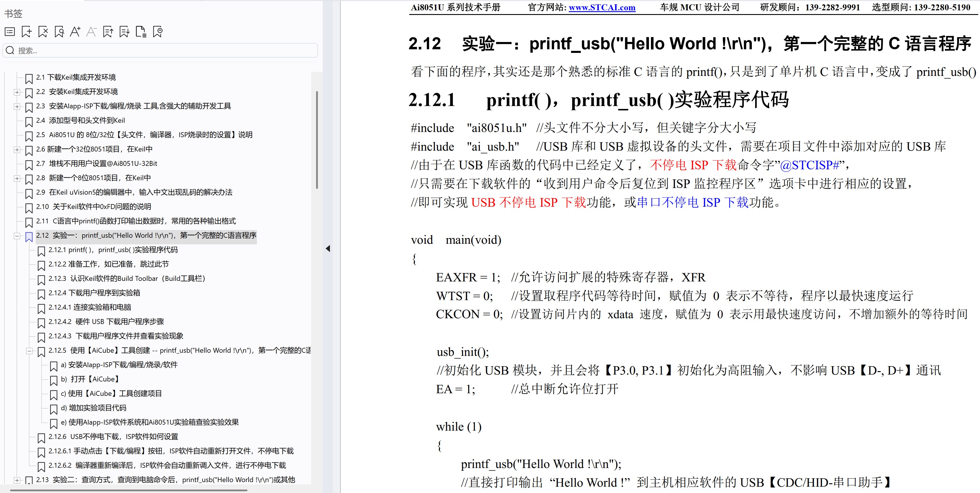Image resolution: width=980 pixels, height=493 pixels.
Task: Click the bookmark icon beside b) 打开【AiCube】
Action: click(x=54, y=380)
